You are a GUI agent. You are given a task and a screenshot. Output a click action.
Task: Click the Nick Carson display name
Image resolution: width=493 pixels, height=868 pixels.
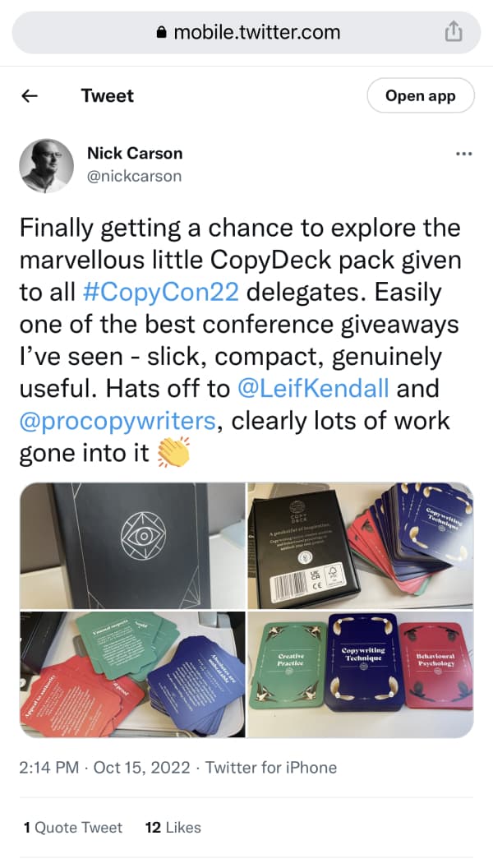(135, 154)
